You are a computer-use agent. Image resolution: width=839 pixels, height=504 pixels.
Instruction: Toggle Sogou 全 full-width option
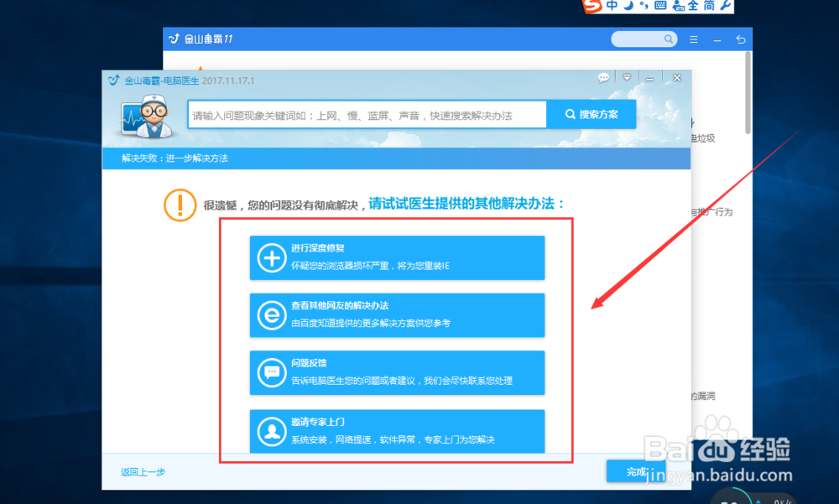point(693,5)
